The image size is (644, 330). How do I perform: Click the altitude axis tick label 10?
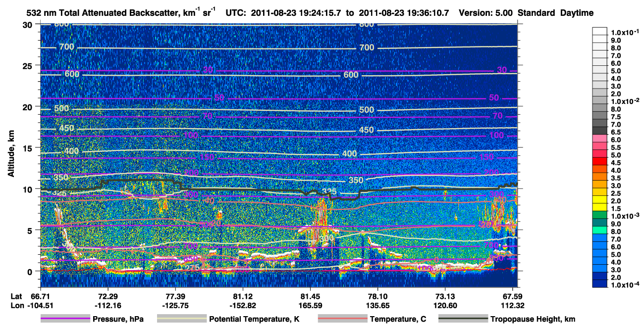click(29, 189)
